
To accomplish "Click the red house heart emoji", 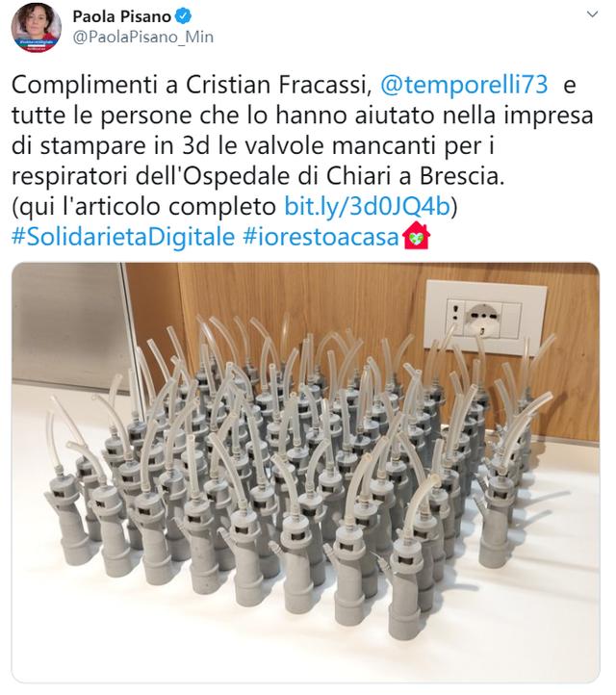I will [416, 236].
